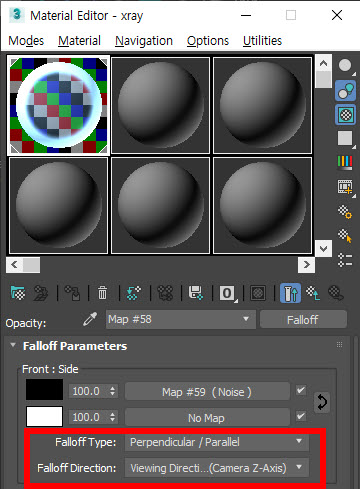Select the bottom-middle gray sample slot
Screen dimensions: 360x489
(x=160, y=205)
